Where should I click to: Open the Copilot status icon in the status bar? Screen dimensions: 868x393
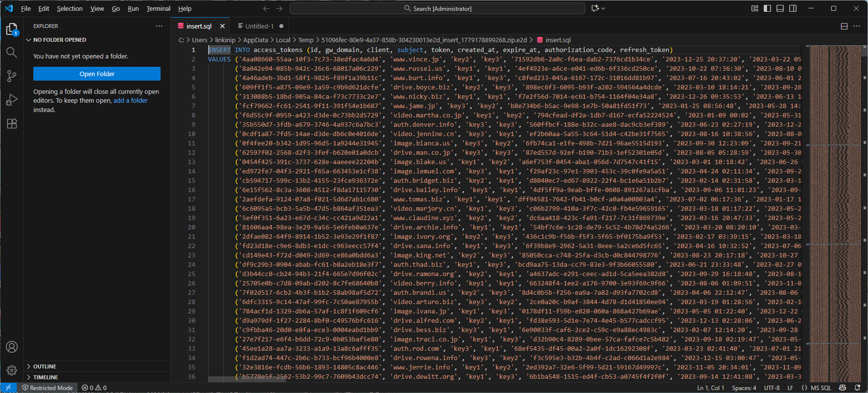pos(842,388)
